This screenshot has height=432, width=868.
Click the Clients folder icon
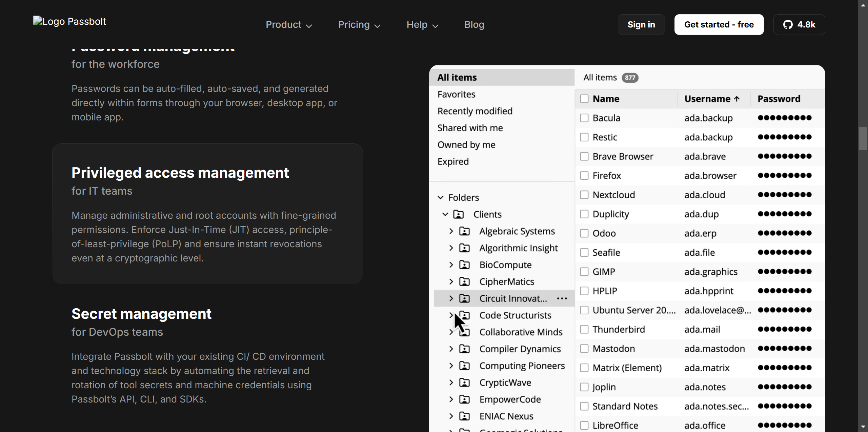(x=459, y=214)
